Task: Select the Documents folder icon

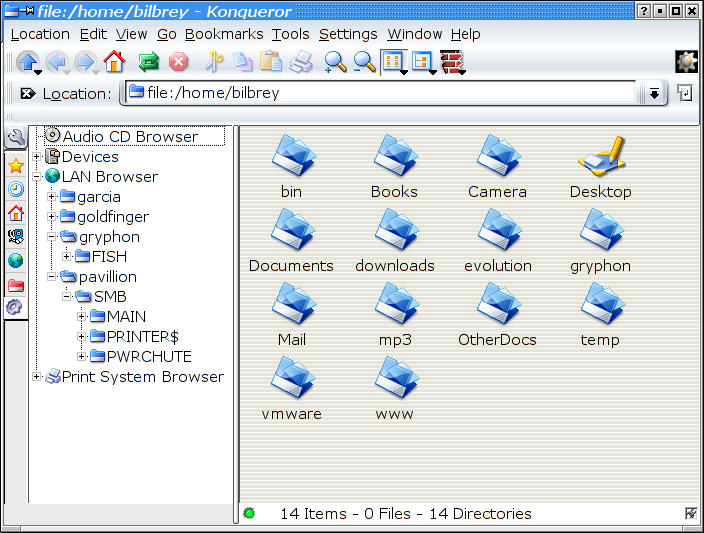Action: point(291,241)
